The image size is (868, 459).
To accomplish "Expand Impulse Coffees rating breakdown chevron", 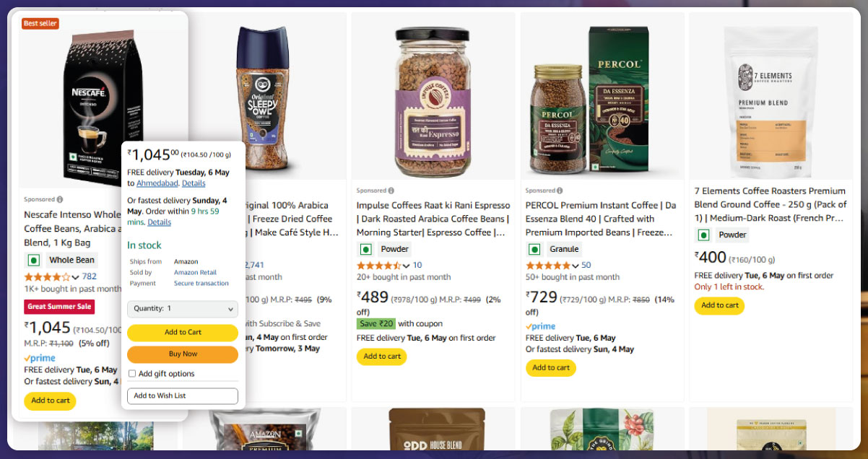I will click(406, 266).
